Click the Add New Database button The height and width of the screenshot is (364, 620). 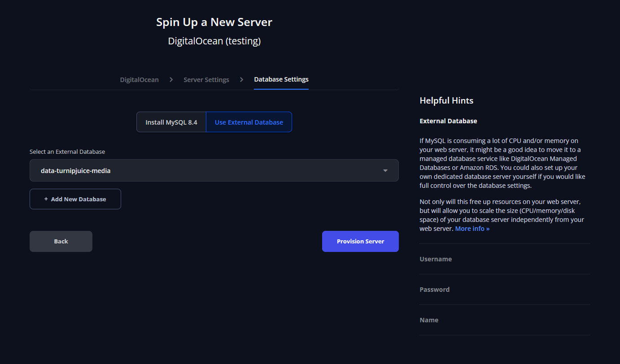(75, 199)
